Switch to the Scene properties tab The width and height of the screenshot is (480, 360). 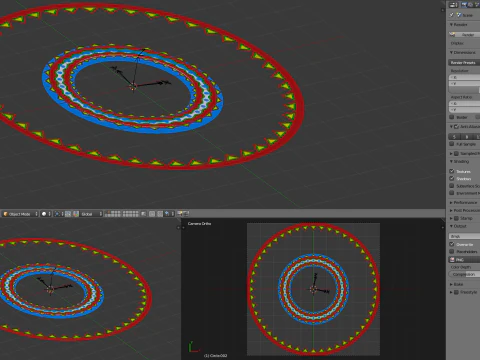pyautogui.click(x=477, y=5)
